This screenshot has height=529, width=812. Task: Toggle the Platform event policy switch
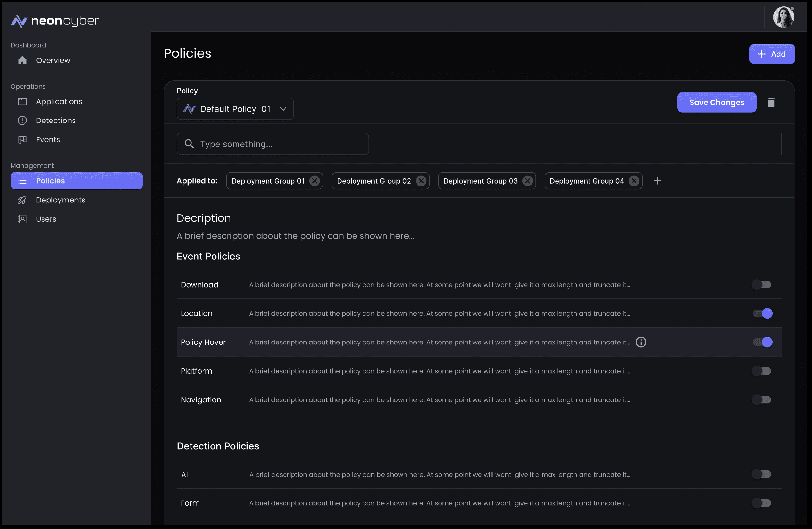tap(761, 371)
